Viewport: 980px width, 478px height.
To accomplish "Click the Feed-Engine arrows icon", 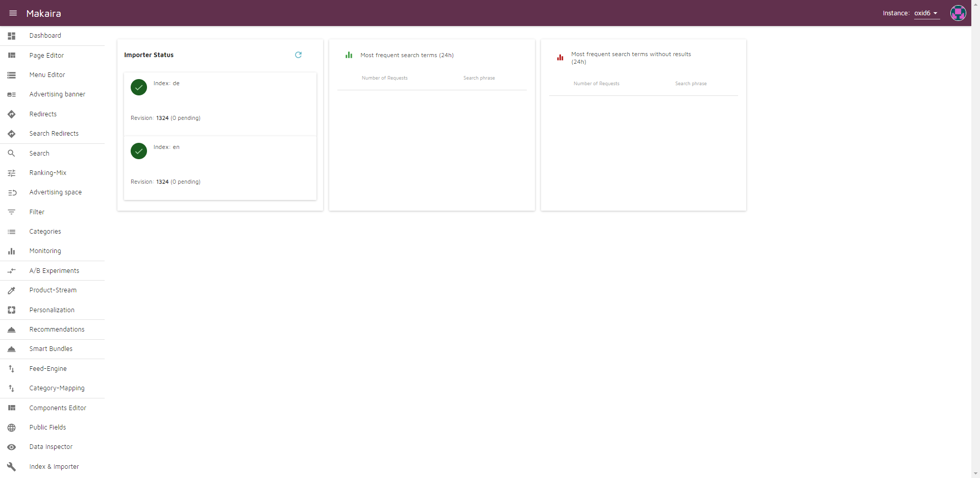I will click(12, 369).
